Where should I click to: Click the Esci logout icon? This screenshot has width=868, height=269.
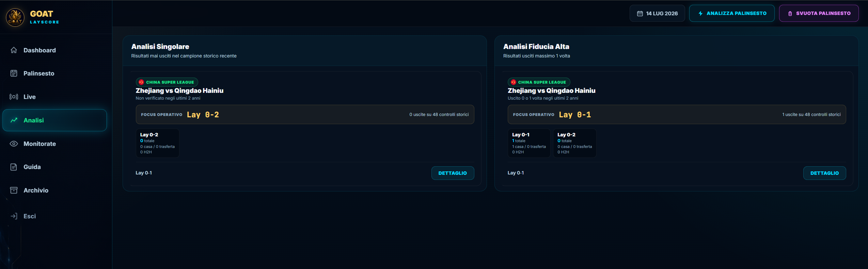pos(14,216)
